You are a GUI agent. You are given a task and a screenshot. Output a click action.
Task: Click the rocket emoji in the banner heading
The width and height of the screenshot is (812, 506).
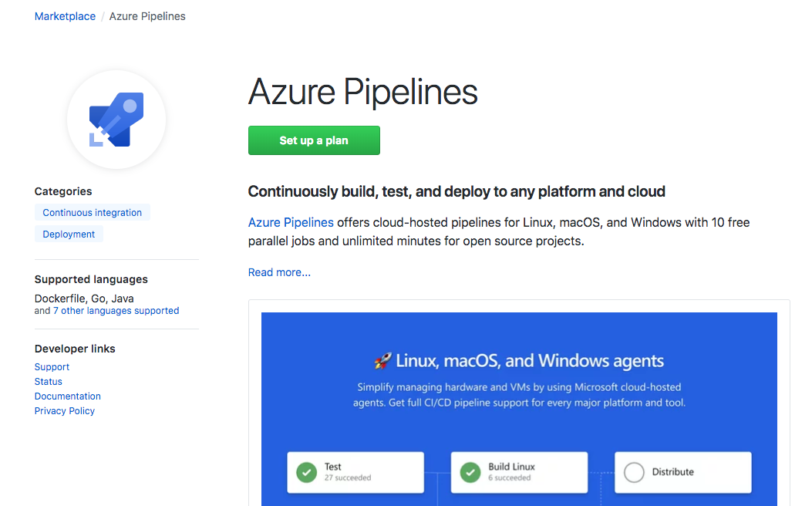tap(382, 361)
